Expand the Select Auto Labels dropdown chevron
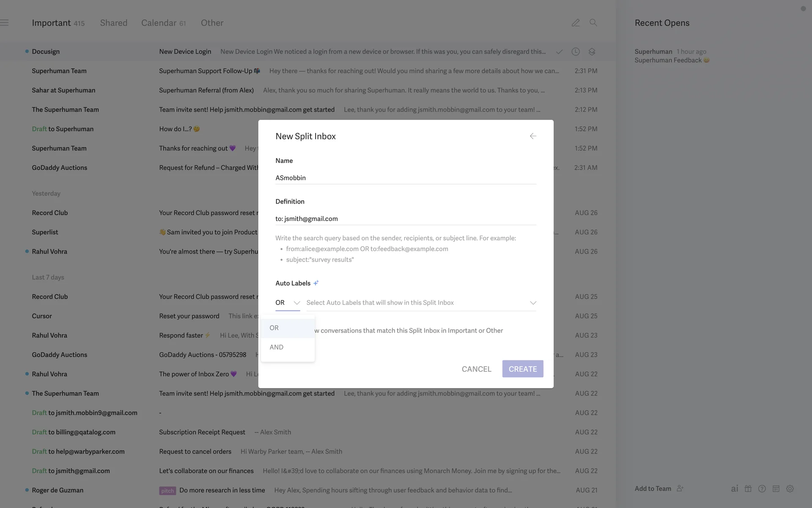812x508 pixels. coord(533,303)
